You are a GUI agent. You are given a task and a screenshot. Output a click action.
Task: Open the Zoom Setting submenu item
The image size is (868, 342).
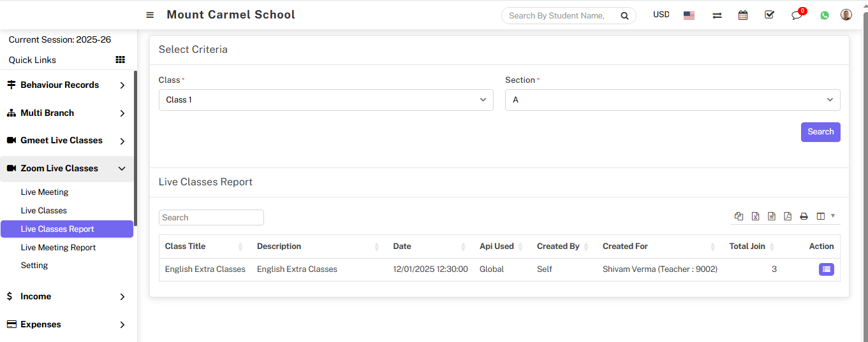click(34, 265)
